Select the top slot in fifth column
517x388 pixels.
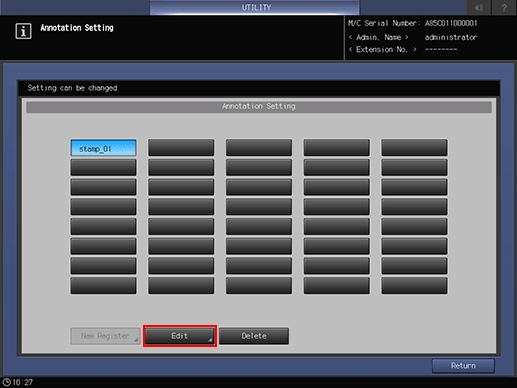[x=414, y=148]
